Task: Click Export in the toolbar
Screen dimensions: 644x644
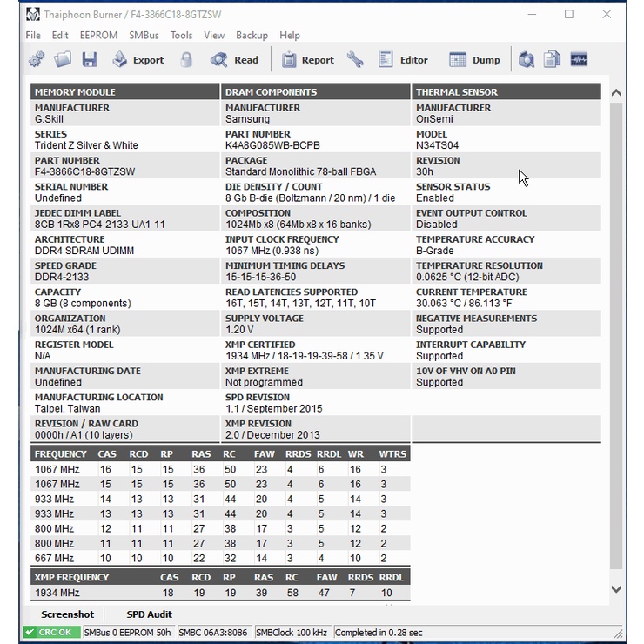Action: 138,60
